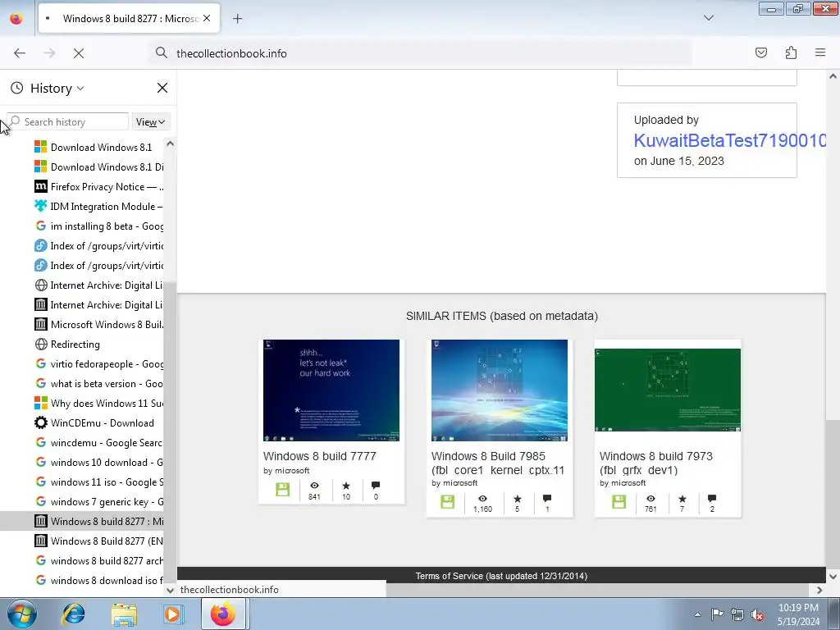Click software icon on build 7777 card
840x630 pixels.
[x=282, y=489]
